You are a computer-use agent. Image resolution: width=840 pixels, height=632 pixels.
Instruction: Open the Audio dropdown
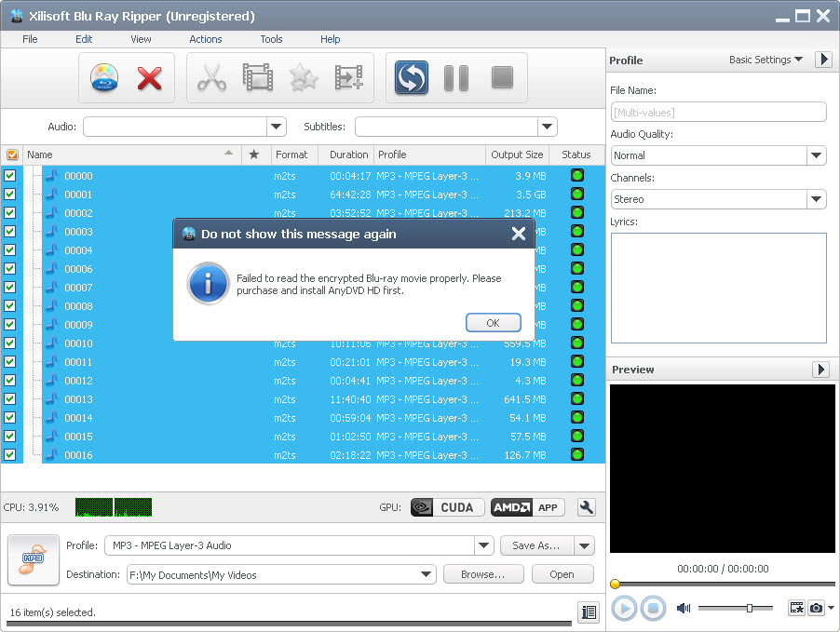(x=276, y=127)
